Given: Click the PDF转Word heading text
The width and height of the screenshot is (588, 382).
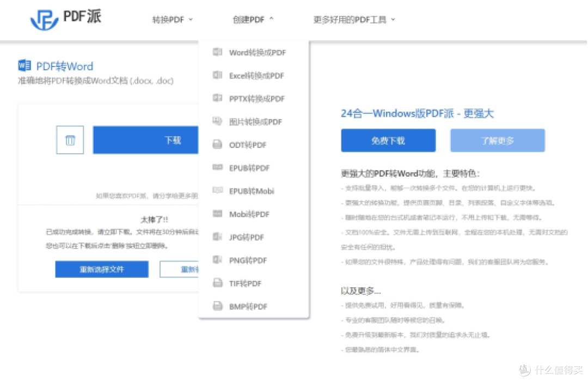Looking at the screenshot, I should (x=64, y=66).
